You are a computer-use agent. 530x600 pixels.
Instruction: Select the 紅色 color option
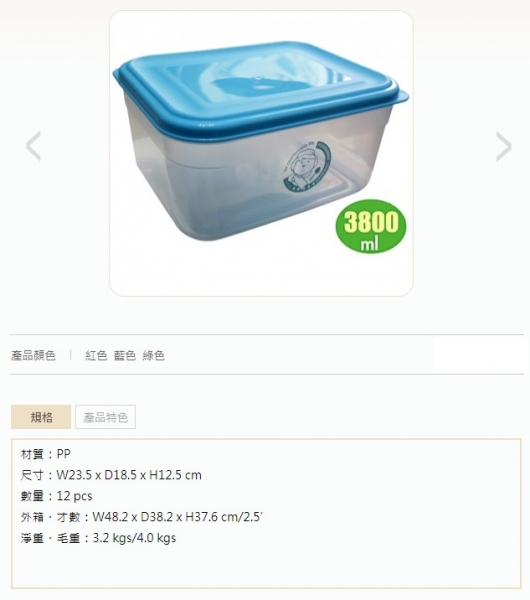pyautogui.click(x=96, y=355)
